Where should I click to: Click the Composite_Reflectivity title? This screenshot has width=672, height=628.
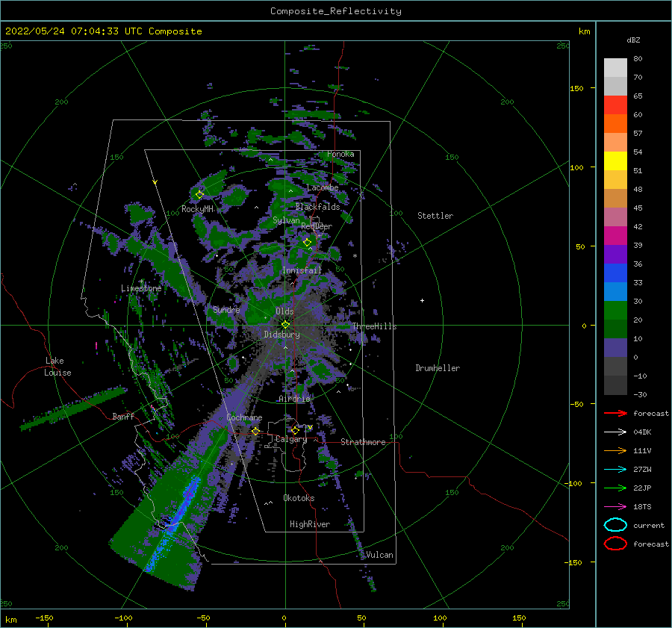[x=336, y=11]
